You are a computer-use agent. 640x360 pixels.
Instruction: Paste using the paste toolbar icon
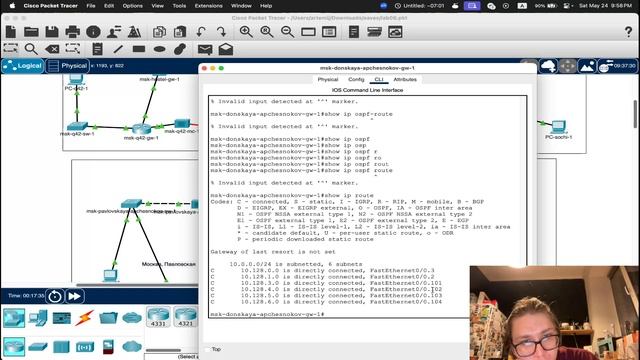pyautogui.click(x=180, y=32)
